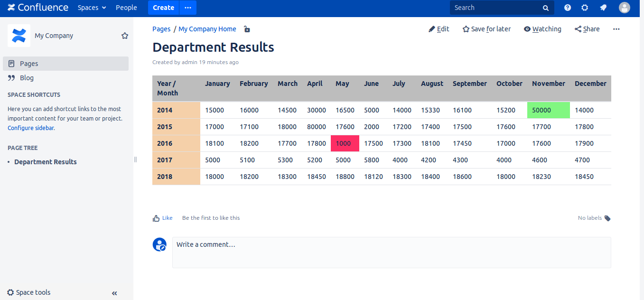Click the labels tag icon

(x=607, y=218)
